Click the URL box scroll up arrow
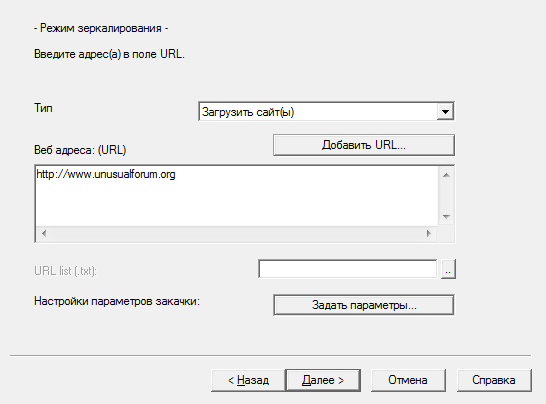The image size is (546, 404). (x=446, y=175)
